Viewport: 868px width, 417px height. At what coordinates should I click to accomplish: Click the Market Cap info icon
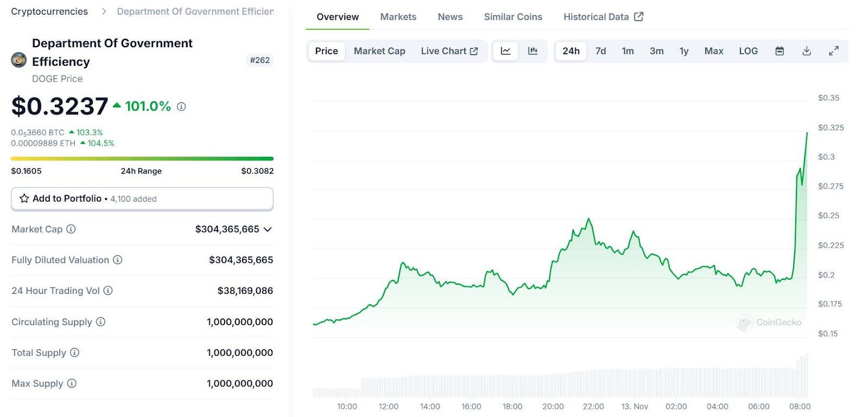(x=71, y=229)
